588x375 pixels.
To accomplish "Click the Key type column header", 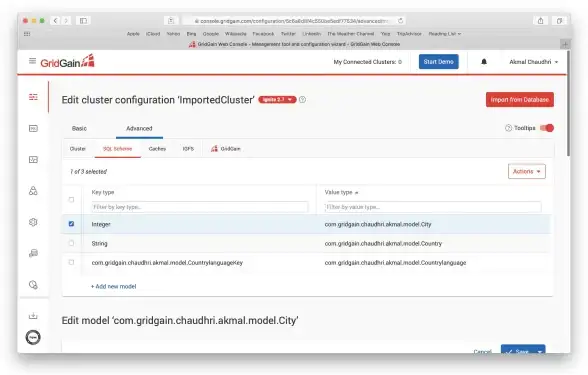I will click(103, 192).
